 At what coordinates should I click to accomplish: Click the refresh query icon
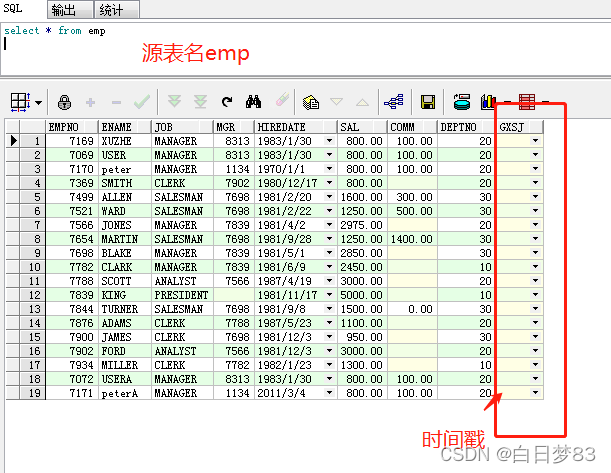(x=227, y=102)
